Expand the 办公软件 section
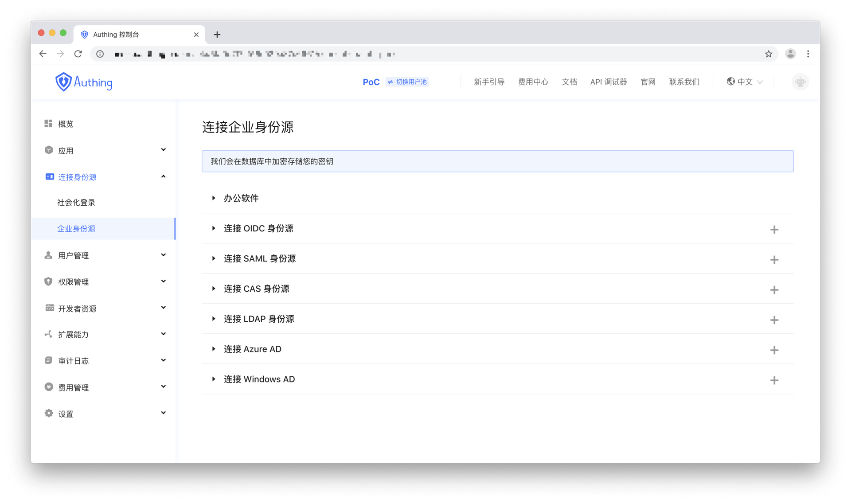The image size is (851, 504). pyautogui.click(x=241, y=198)
